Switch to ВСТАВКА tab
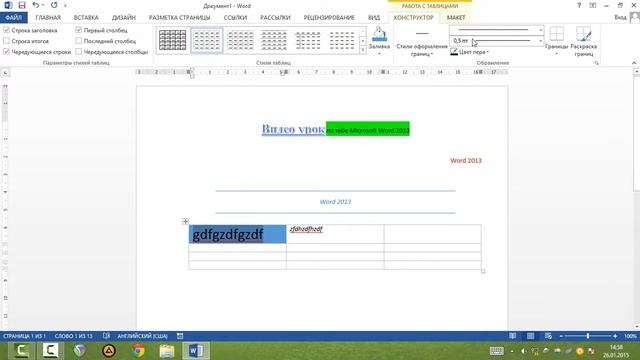 click(86, 18)
